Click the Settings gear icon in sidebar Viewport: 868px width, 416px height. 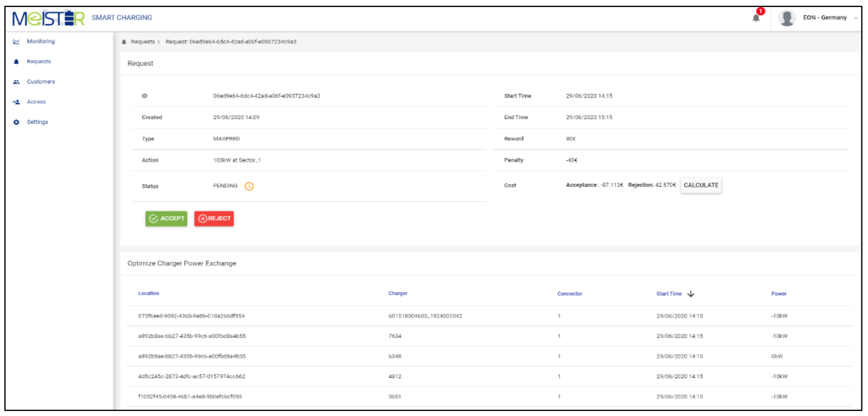tap(16, 122)
